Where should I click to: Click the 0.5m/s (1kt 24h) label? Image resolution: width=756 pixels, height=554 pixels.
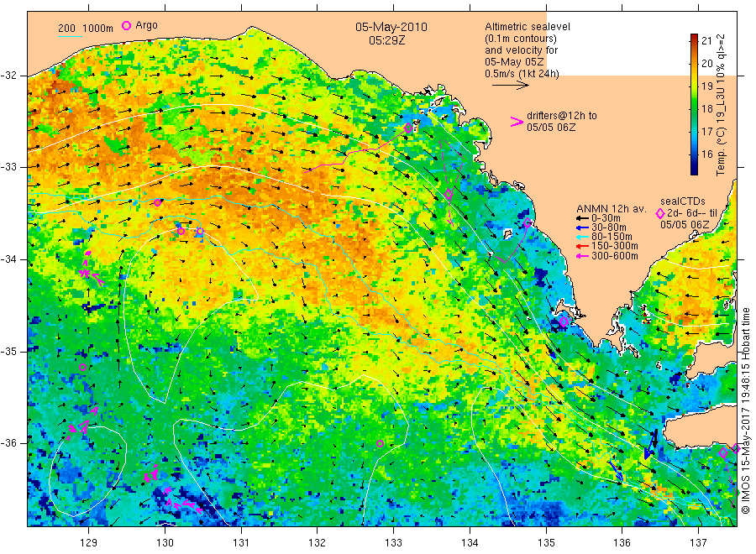point(522,74)
